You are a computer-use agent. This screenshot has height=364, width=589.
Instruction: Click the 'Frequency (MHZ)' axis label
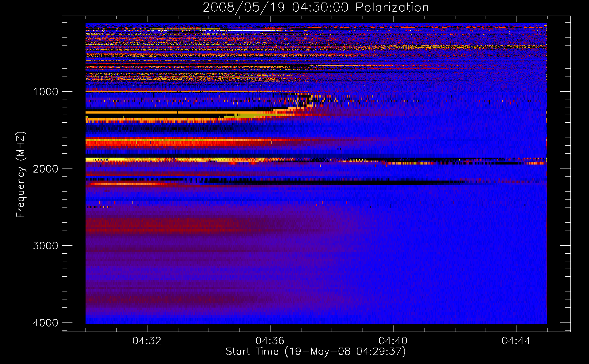(21, 175)
